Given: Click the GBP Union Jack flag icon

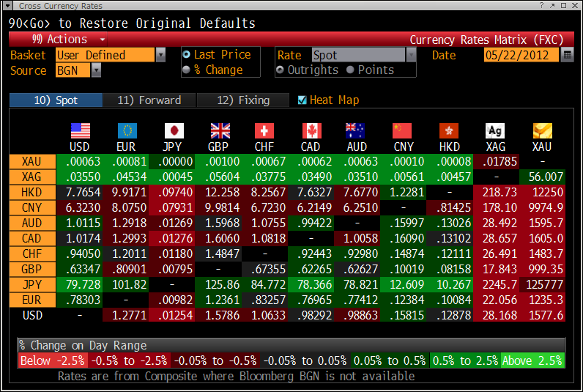Looking at the screenshot, I should click(x=220, y=130).
